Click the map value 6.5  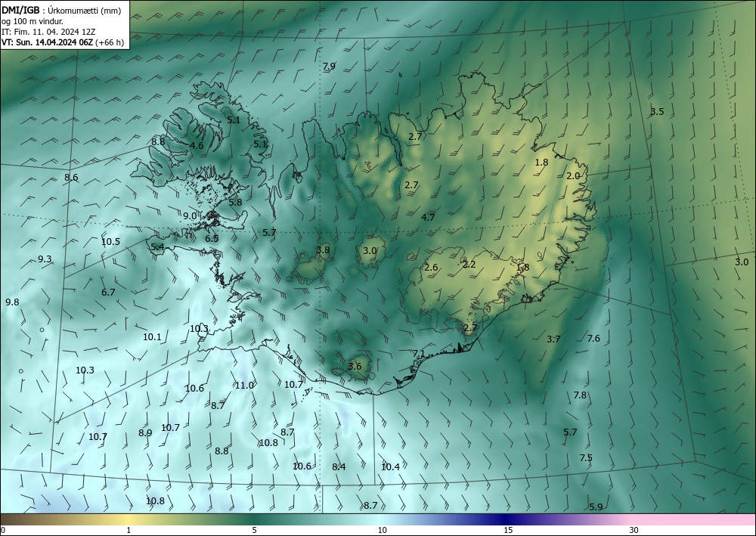[212, 239]
